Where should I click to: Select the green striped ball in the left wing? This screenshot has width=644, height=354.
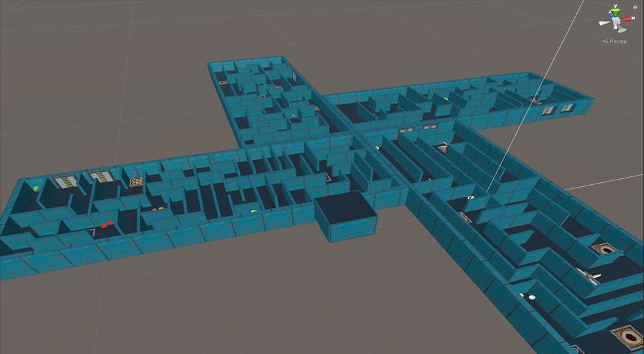tap(35, 188)
